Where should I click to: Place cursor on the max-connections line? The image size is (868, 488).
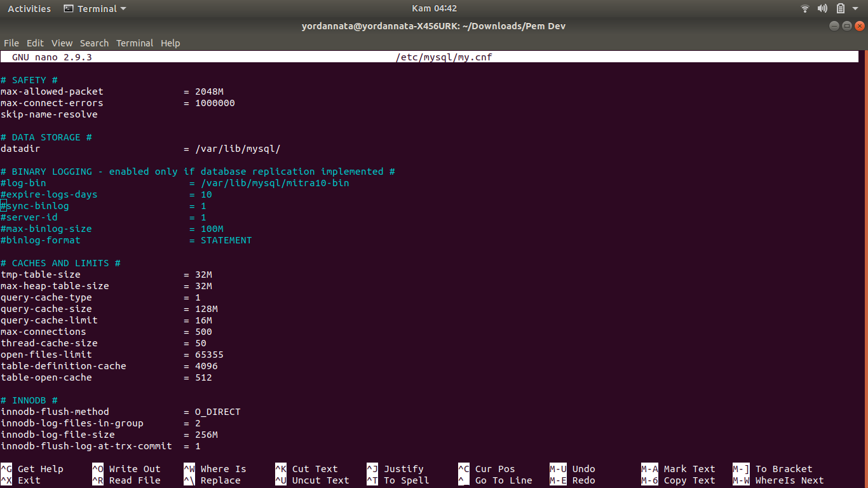click(x=43, y=332)
